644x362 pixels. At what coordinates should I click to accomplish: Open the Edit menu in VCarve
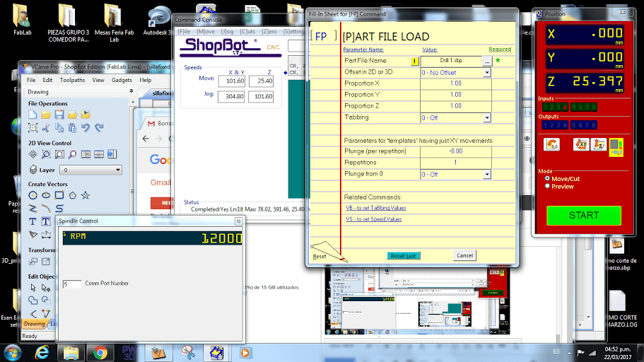(47, 80)
